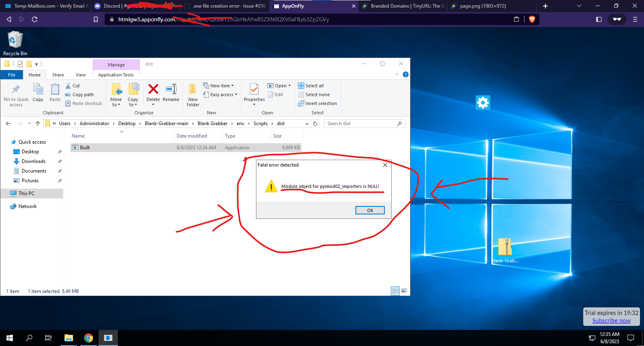Open Chrome from the taskbar
The height and width of the screenshot is (346, 644).
[x=88, y=338]
